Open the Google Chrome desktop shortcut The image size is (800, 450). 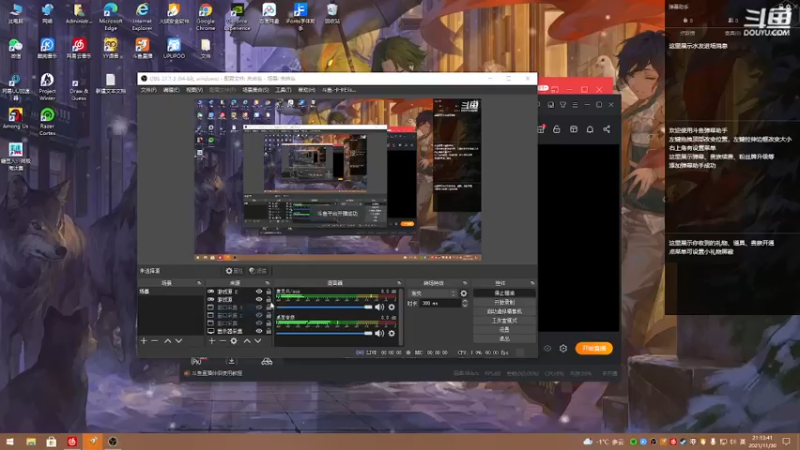[205, 16]
